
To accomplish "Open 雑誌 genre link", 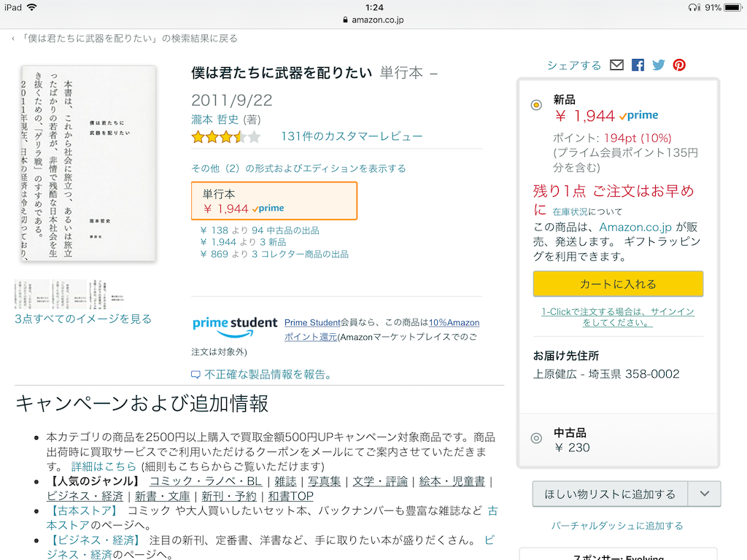I will point(285,481).
